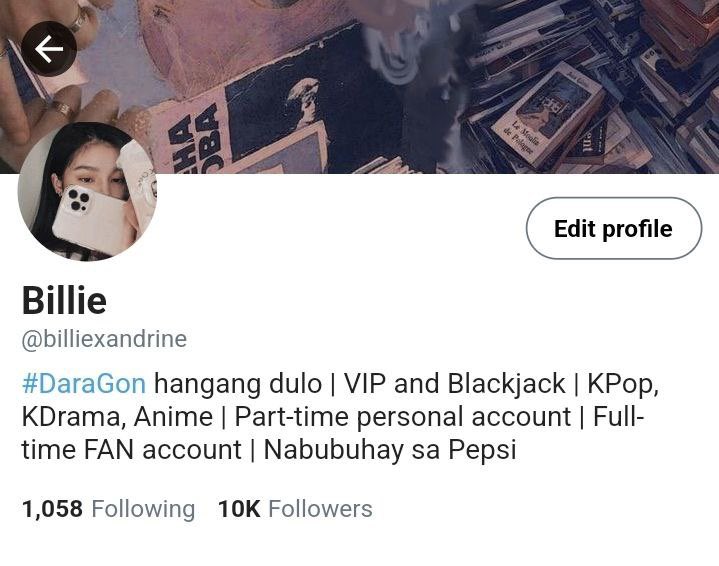This screenshot has width=719, height=566.
Task: Click the word Following label
Action: click(143, 510)
